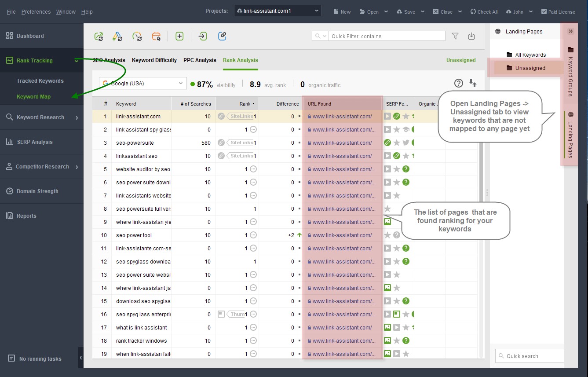Click the New project button
This screenshot has width=588, height=377.
(x=342, y=12)
